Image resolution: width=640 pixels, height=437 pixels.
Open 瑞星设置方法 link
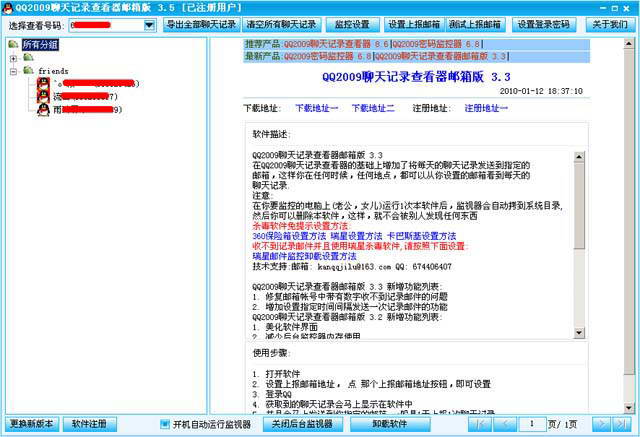click(356, 236)
